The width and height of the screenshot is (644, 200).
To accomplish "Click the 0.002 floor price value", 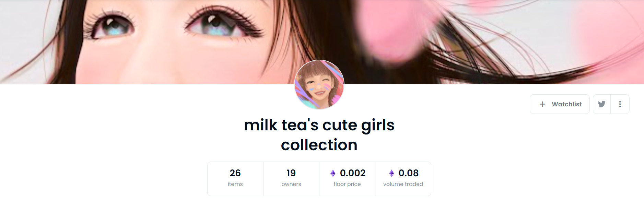I will pyautogui.click(x=353, y=173).
